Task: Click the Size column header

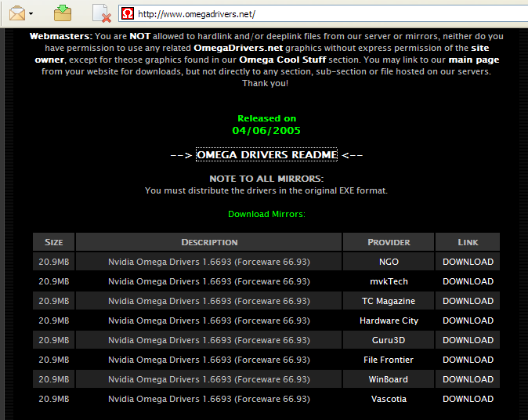Action: 54,242
